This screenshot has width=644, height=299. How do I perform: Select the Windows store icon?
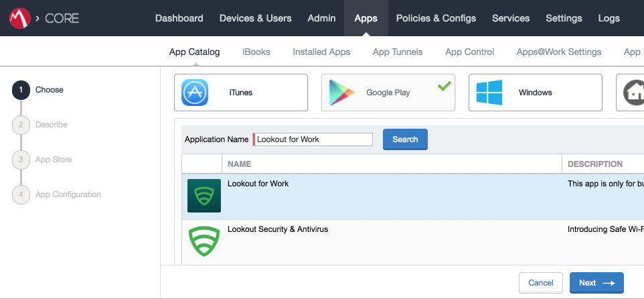pos(489,93)
